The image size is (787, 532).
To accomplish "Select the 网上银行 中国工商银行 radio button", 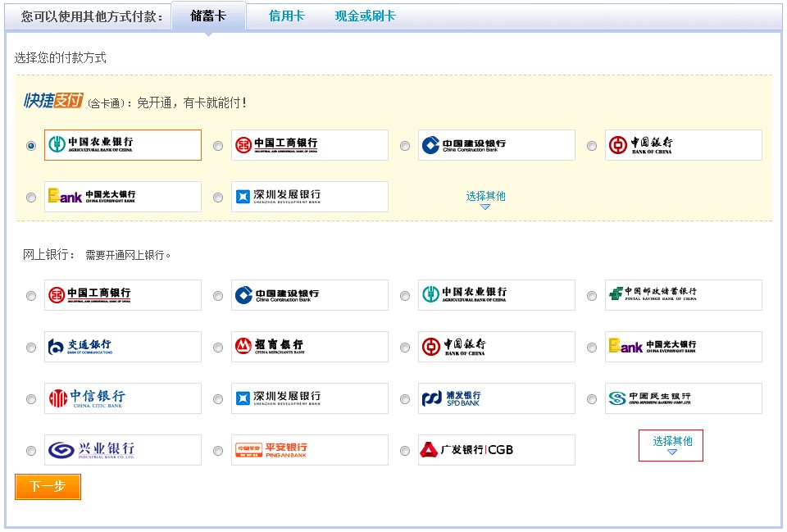I will coord(31,296).
